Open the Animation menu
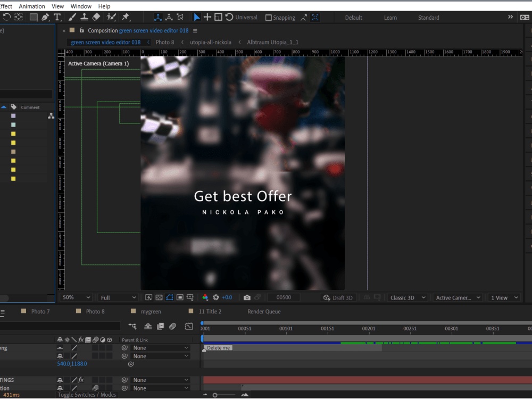This screenshot has height=399, width=532. tap(32, 6)
